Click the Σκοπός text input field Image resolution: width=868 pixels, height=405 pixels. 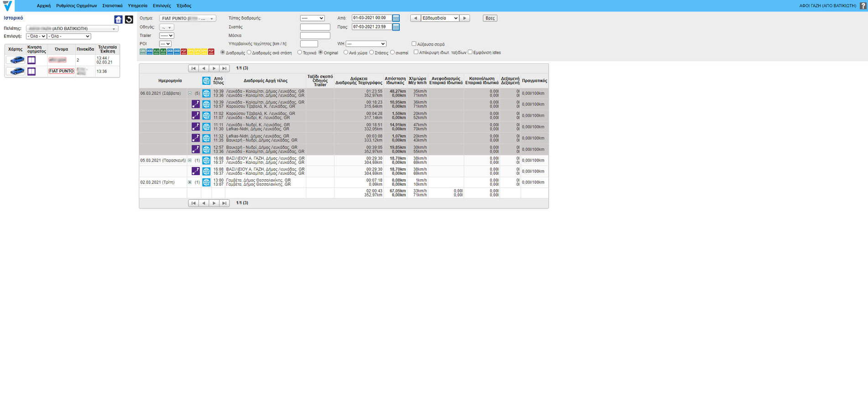pos(315,27)
